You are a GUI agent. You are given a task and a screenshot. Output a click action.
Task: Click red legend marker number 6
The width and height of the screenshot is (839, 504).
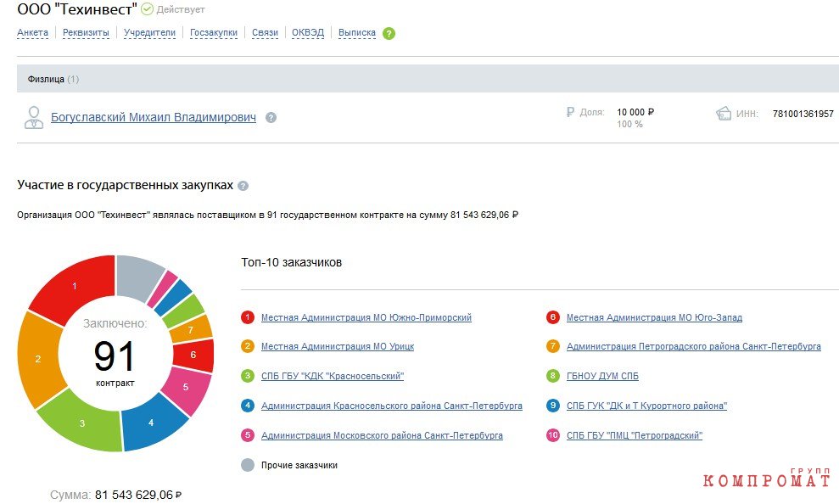(553, 317)
